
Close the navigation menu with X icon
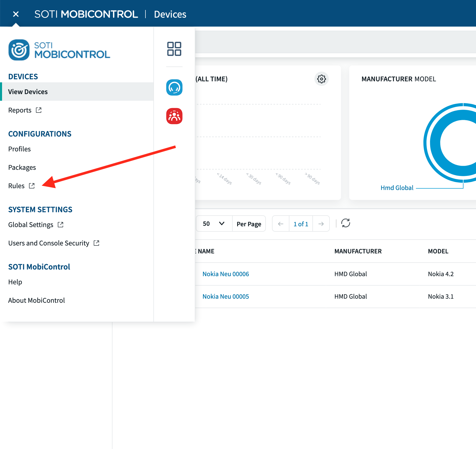click(16, 14)
